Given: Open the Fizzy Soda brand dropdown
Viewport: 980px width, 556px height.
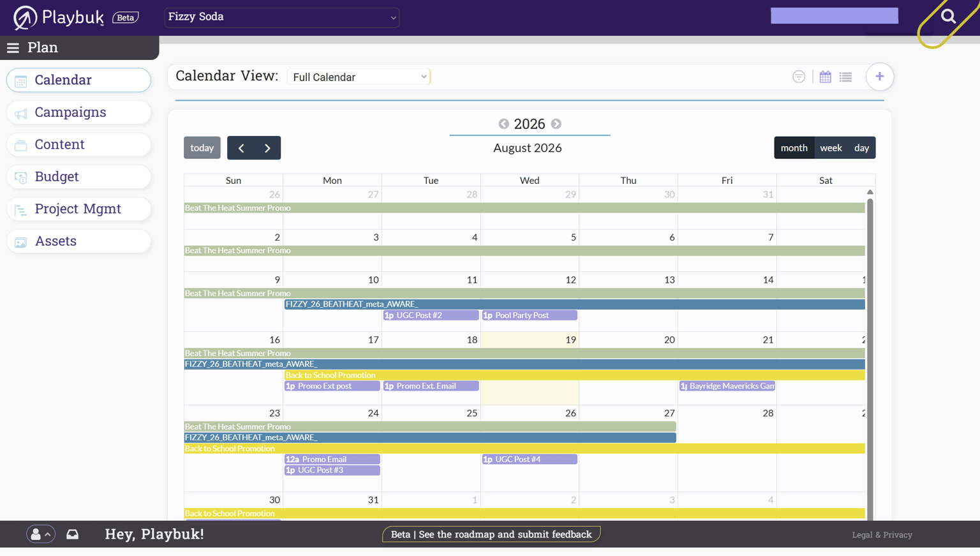Looking at the screenshot, I should (x=282, y=17).
